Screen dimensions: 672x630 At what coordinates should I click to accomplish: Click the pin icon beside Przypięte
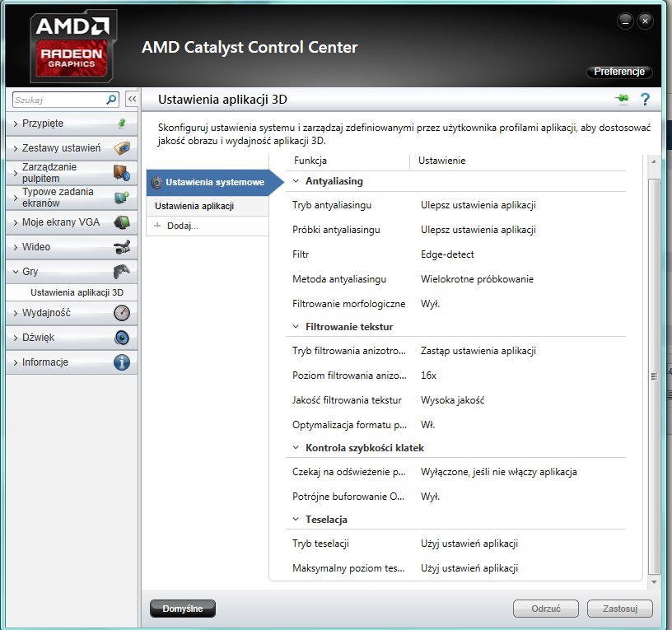122,124
